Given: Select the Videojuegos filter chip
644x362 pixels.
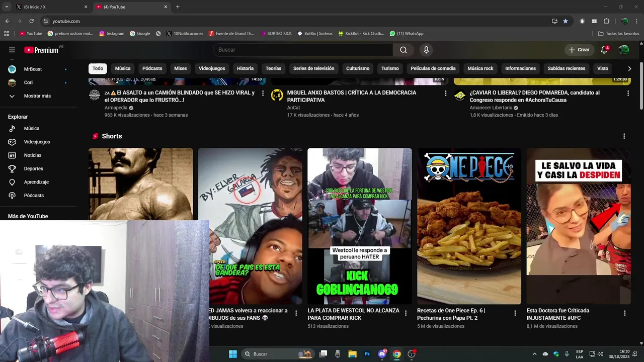Looking at the screenshot, I should pyautogui.click(x=212, y=68).
